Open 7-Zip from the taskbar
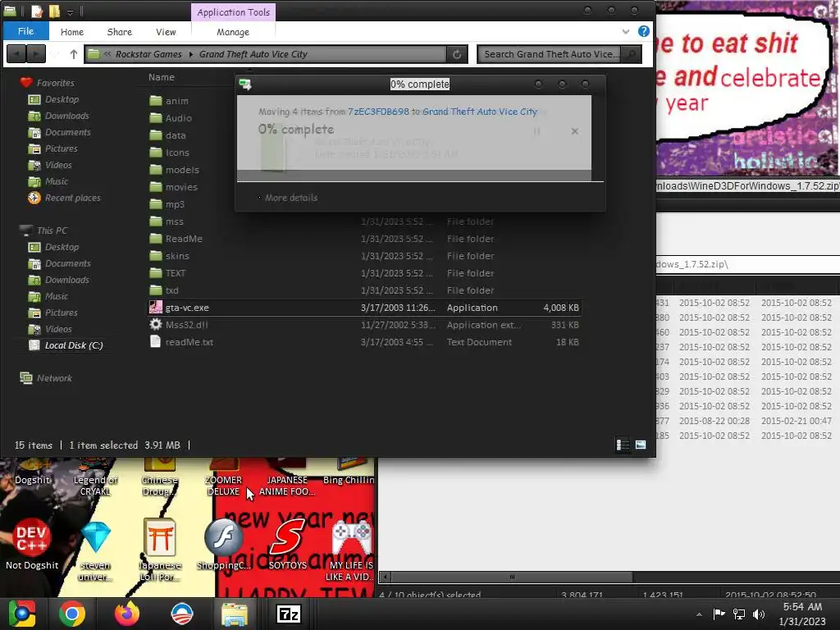This screenshot has width=840, height=630. point(289,614)
